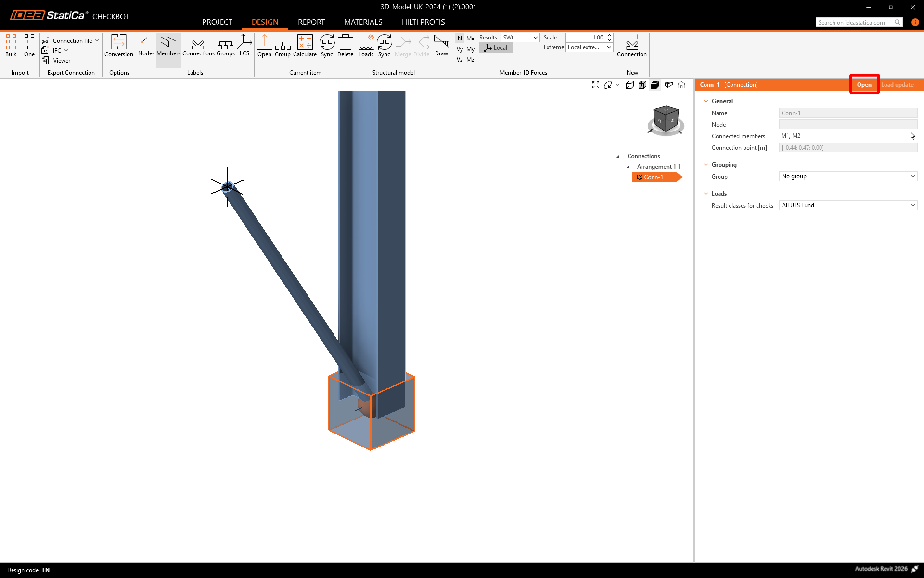Viewport: 924px width, 578px height.
Task: Toggle the N force component
Action: click(x=460, y=38)
